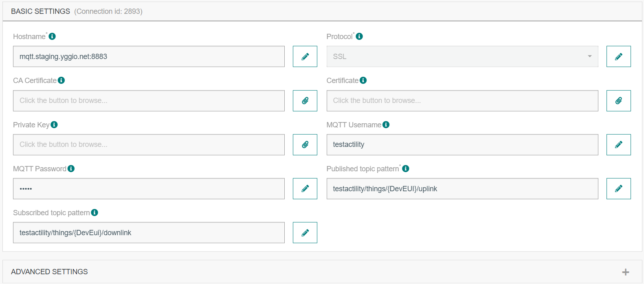The height and width of the screenshot is (284, 644).
Task: Show info tooltip for MQTT Password
Action: click(x=71, y=168)
